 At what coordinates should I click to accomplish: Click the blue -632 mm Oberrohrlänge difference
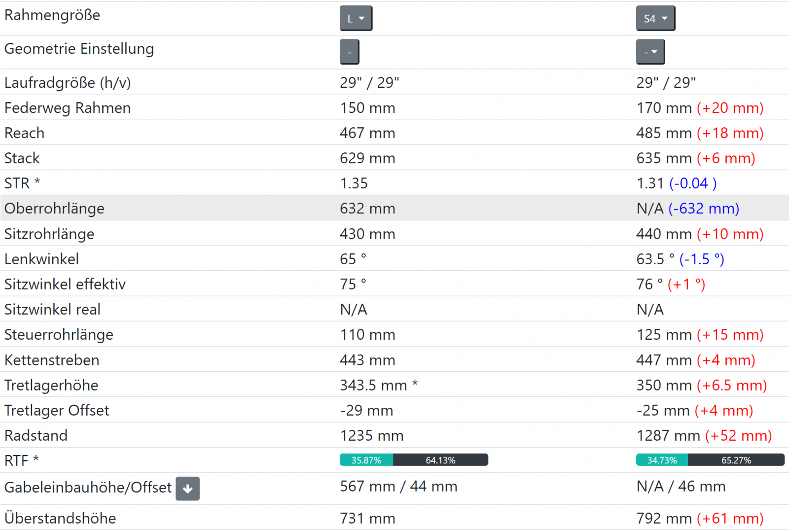pos(703,209)
